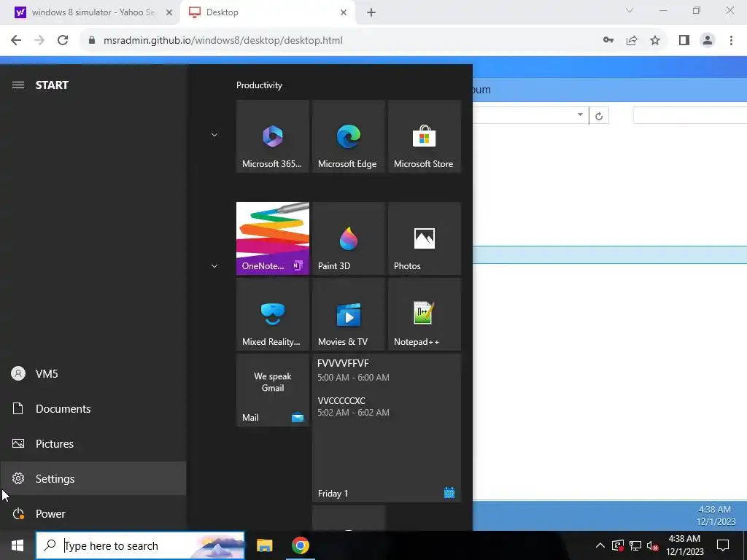This screenshot has width=747, height=560.
Task: Open the Notepad++ tile
Action: point(425,314)
